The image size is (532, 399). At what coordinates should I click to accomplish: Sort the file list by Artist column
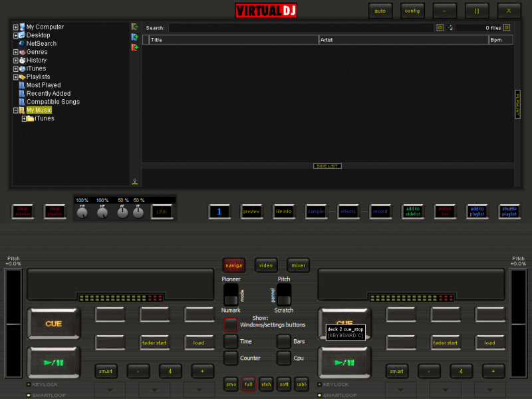coord(404,40)
